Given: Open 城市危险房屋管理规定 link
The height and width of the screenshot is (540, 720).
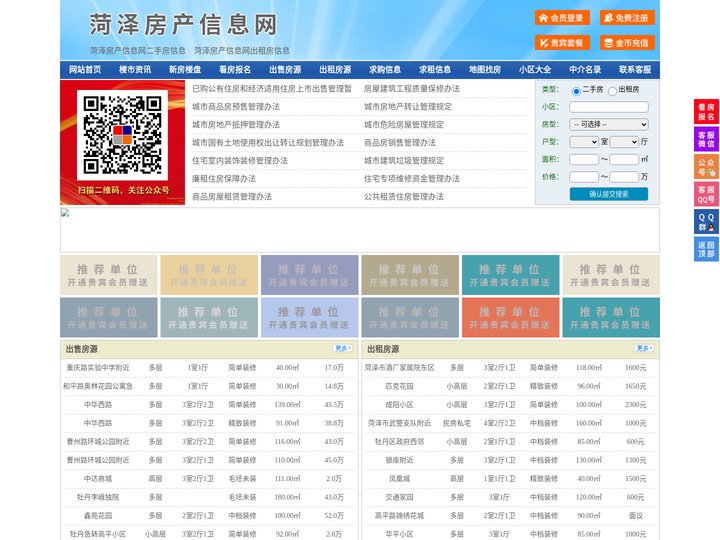Looking at the screenshot, I should click(404, 124).
